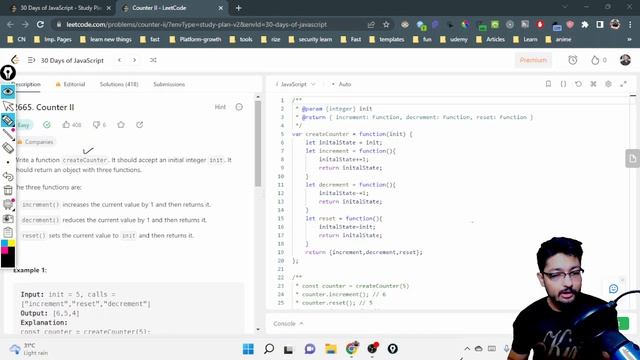The width and height of the screenshot is (640, 360).
Task: Open the 'anime' bookmark folder
Action: tap(558, 40)
